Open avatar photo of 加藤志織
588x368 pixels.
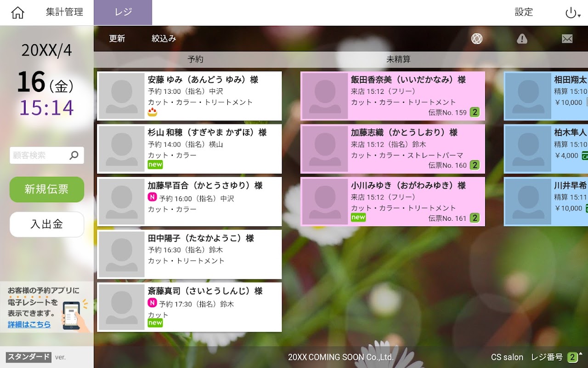[325, 149]
